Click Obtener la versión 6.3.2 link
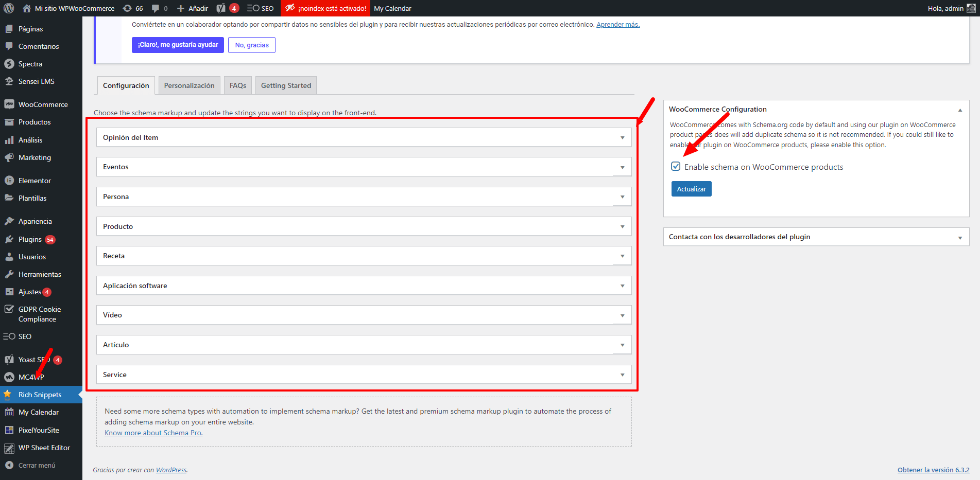The width and height of the screenshot is (980, 480). (933, 470)
